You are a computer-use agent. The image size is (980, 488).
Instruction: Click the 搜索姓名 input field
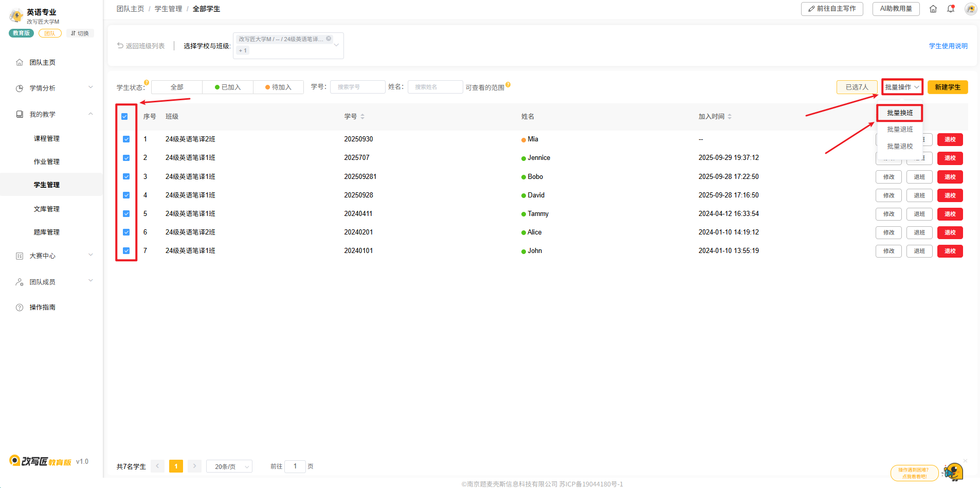435,87
